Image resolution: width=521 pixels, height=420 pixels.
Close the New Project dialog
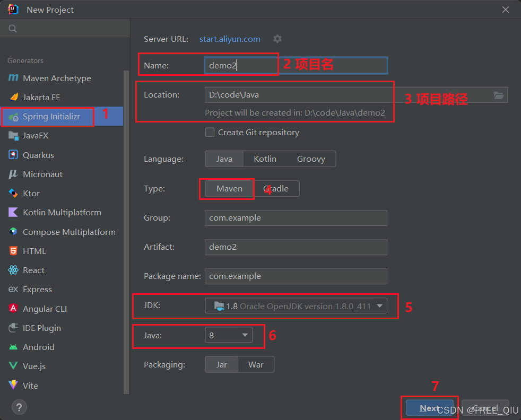tap(506, 10)
